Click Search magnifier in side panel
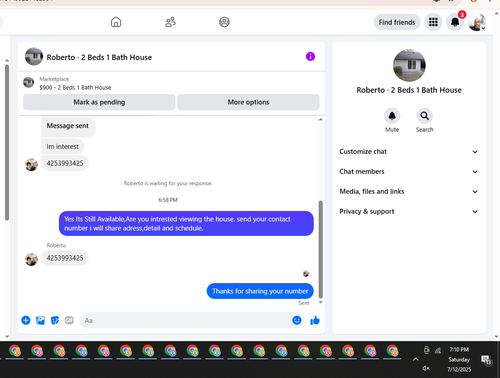Viewport: 500px width, 378px height. [x=424, y=116]
